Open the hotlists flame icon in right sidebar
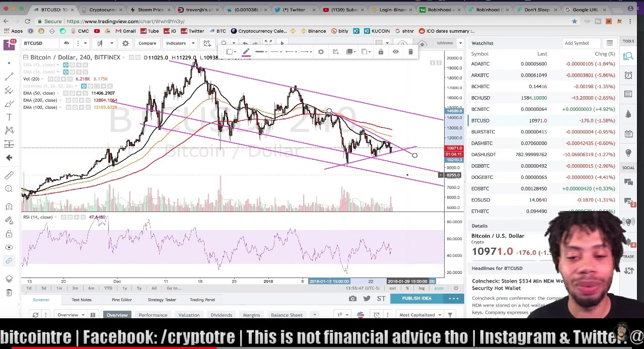644x349 pixels. point(628,114)
